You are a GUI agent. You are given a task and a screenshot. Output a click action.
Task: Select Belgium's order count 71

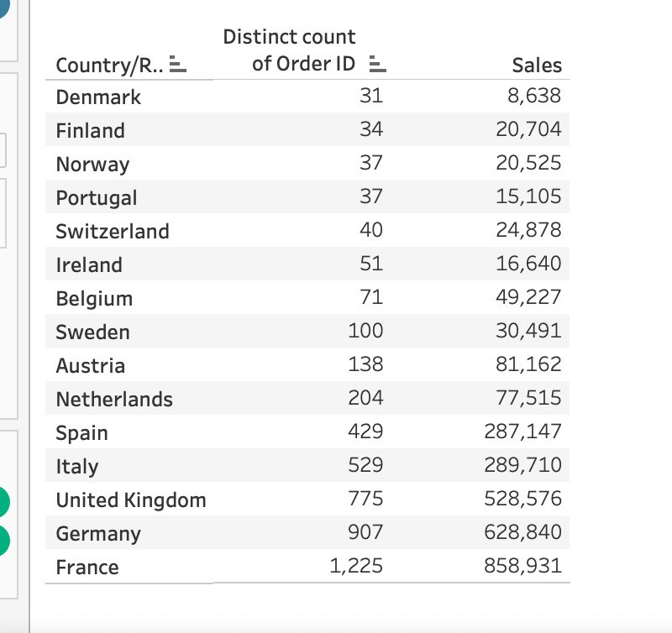[x=371, y=297]
